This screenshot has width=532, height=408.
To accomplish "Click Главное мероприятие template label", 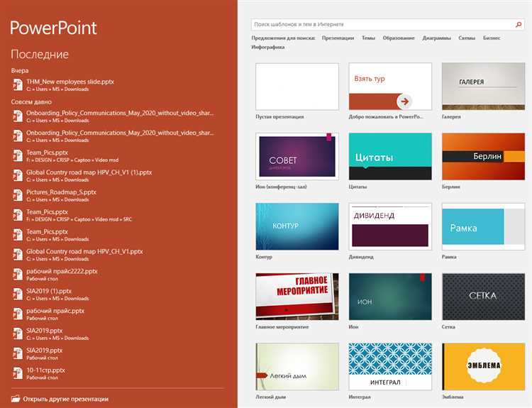I will (282, 327).
